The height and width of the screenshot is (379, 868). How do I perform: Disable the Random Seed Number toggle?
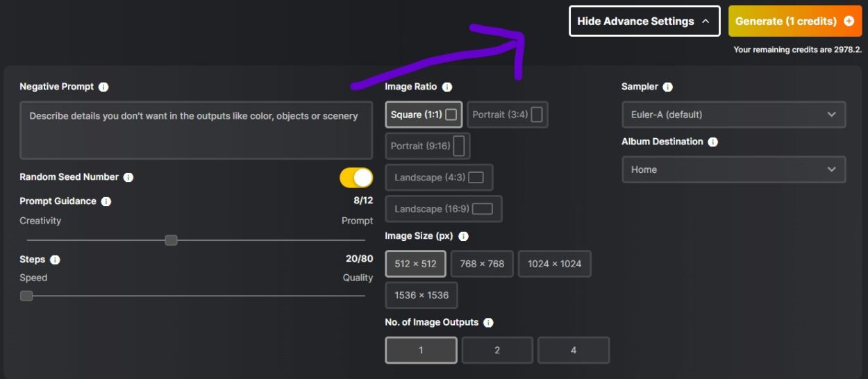point(356,178)
